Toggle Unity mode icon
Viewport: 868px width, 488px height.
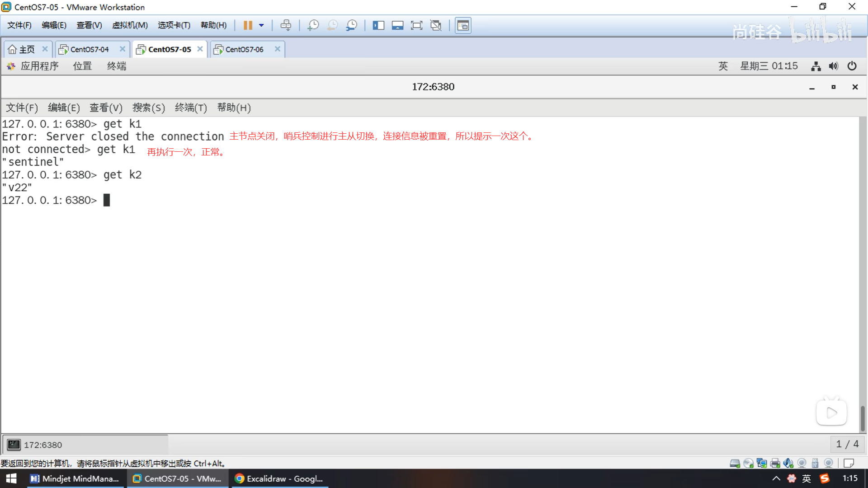(x=436, y=25)
